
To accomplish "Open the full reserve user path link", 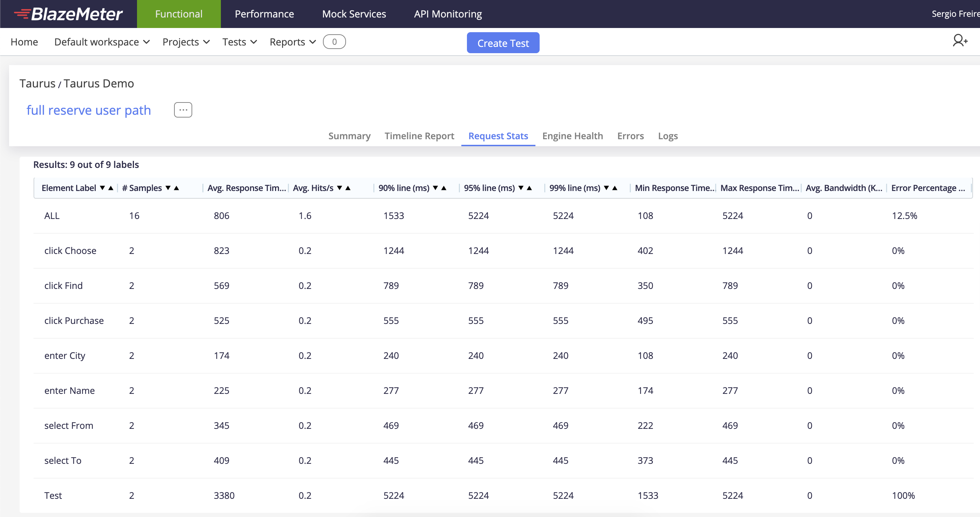I will 89,110.
